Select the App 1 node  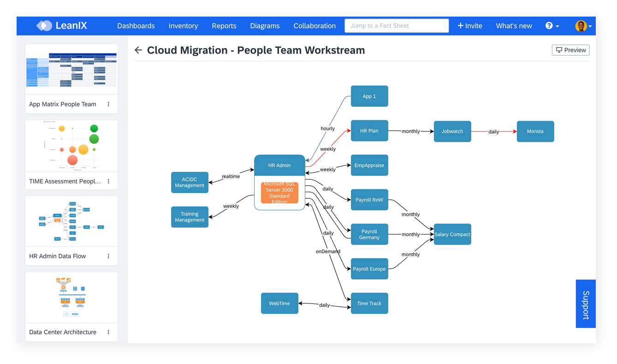tap(369, 96)
